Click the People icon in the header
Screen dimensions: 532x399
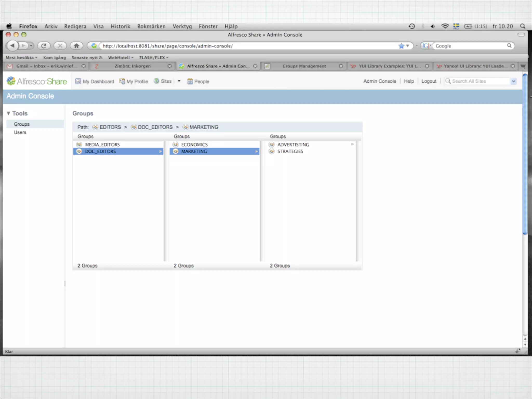pyautogui.click(x=190, y=81)
